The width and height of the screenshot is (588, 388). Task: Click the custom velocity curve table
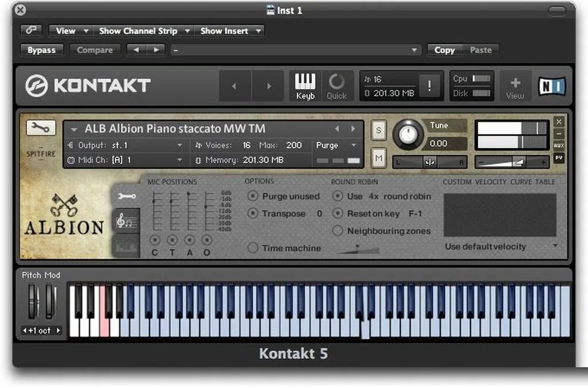point(500,215)
